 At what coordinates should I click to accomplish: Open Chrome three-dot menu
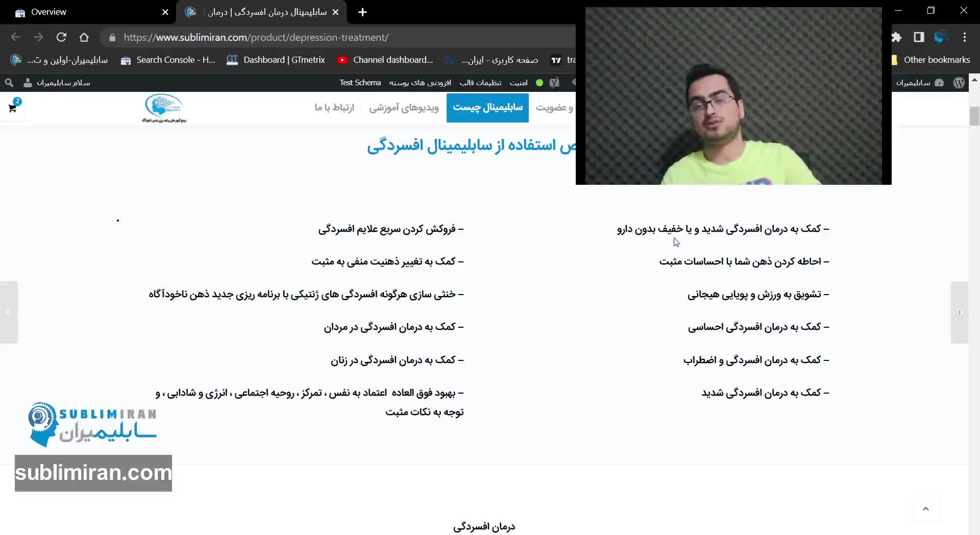tap(964, 37)
